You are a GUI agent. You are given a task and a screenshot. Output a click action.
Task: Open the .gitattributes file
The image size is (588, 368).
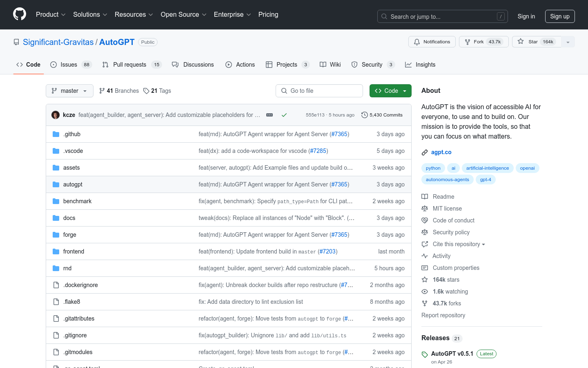tap(79, 319)
